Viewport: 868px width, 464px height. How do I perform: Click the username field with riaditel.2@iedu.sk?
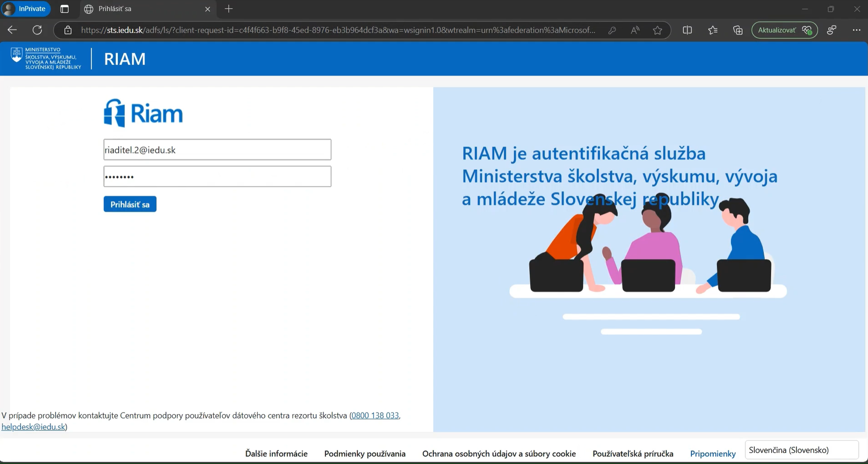217,150
